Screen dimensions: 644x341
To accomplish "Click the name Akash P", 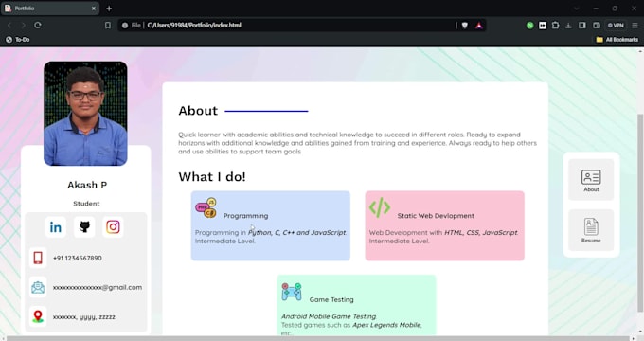I will pyautogui.click(x=87, y=185).
